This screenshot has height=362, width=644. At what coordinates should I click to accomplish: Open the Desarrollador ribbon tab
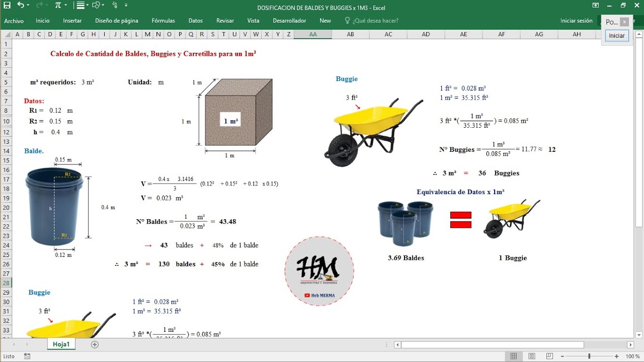click(x=289, y=21)
